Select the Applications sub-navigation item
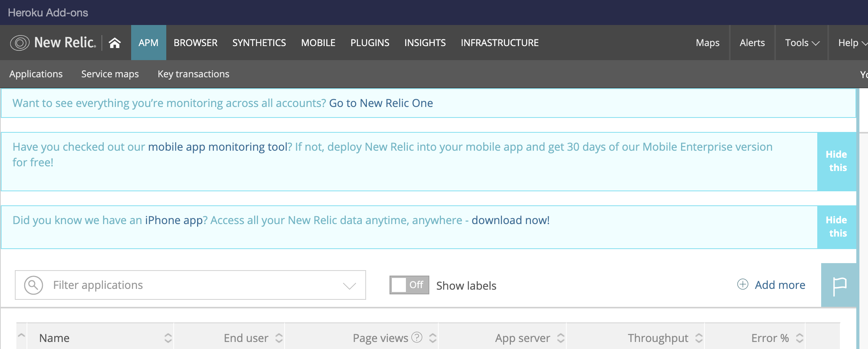868x349 pixels. [36, 74]
